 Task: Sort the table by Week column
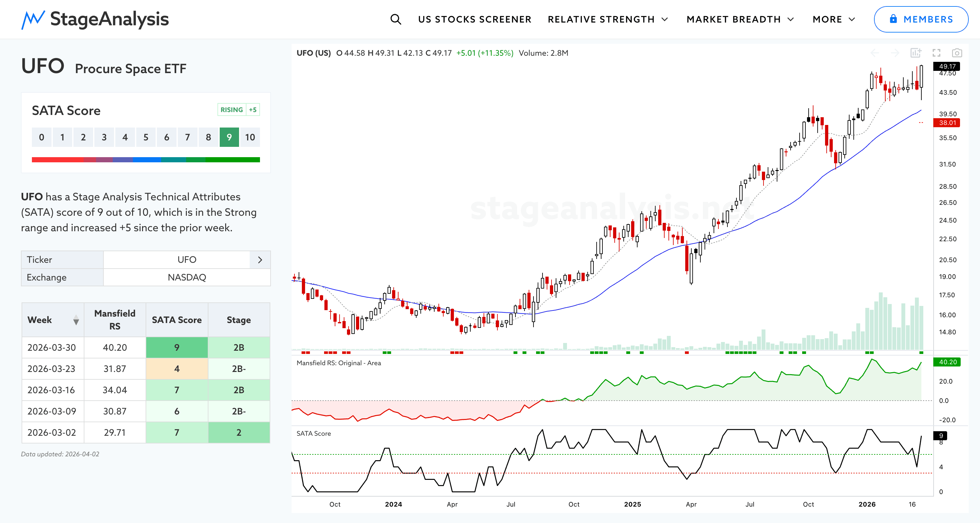point(76,320)
